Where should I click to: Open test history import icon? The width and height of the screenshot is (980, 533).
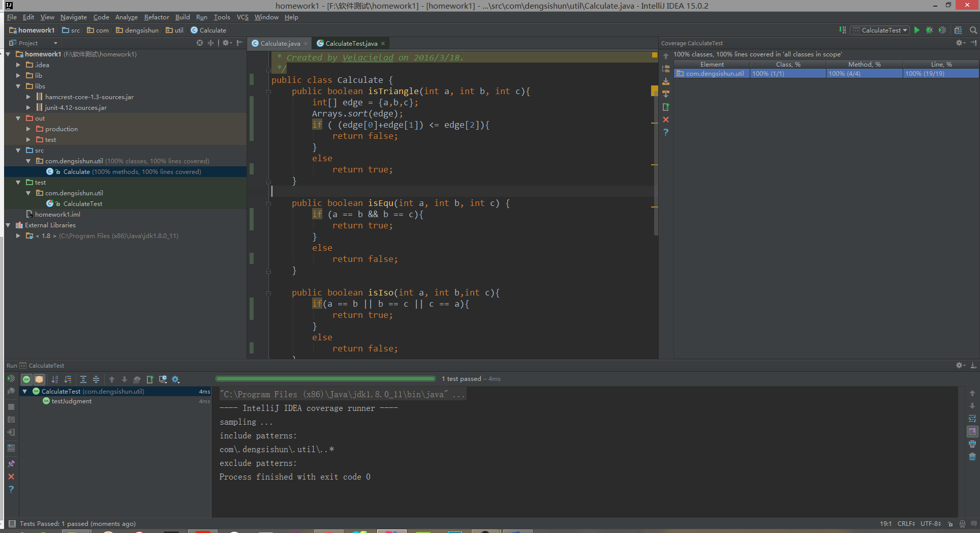[163, 379]
